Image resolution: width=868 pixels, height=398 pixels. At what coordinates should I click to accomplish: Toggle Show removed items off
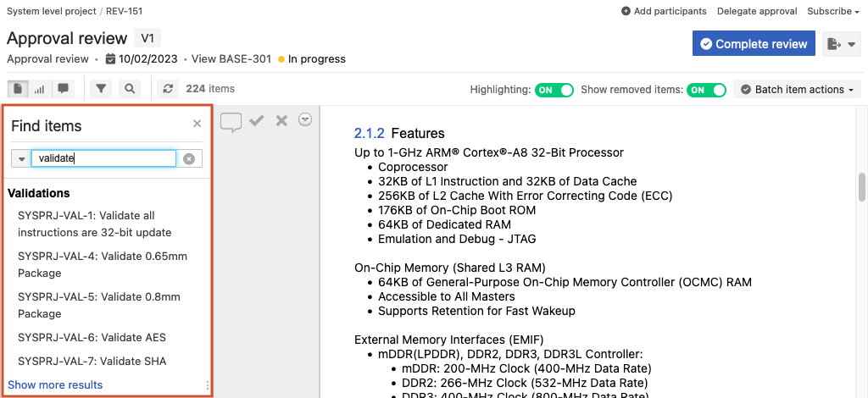707,90
